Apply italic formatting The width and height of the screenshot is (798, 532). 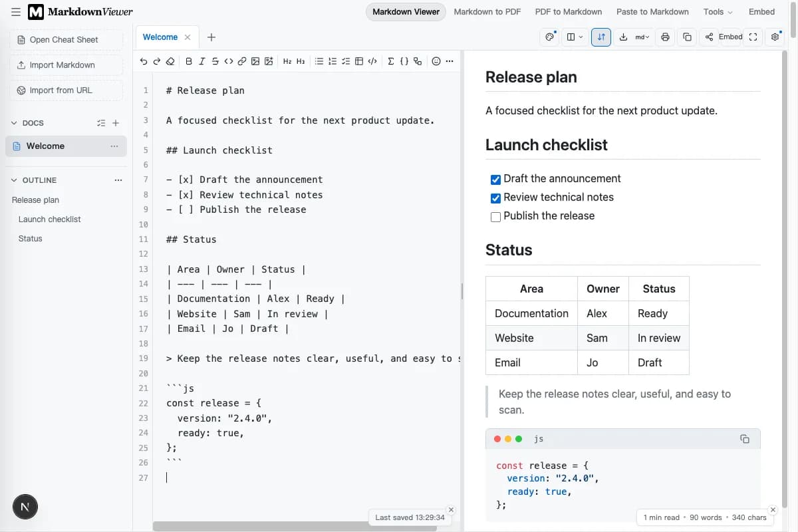tap(202, 61)
